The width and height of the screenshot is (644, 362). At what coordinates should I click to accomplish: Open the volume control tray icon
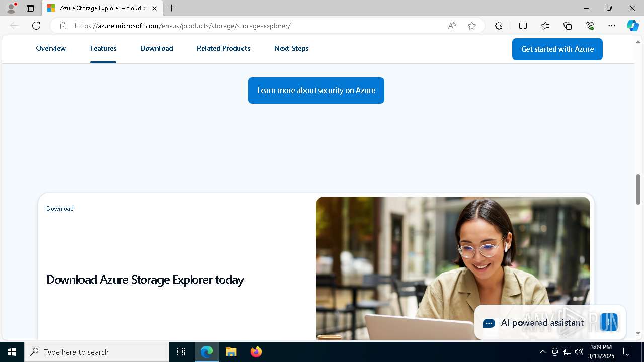[579, 352]
